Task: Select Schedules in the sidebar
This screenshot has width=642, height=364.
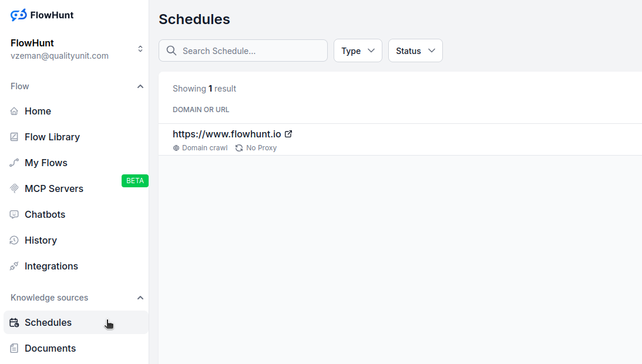Action: (48, 322)
